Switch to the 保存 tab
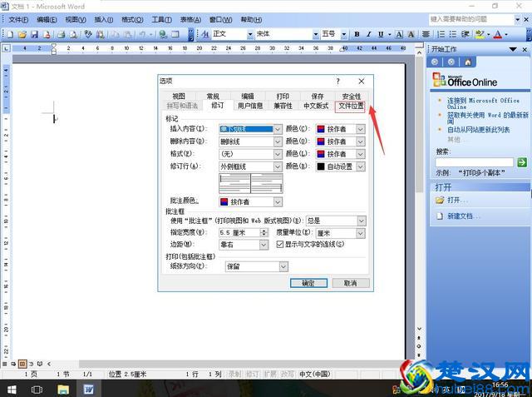The image size is (532, 397). click(317, 96)
